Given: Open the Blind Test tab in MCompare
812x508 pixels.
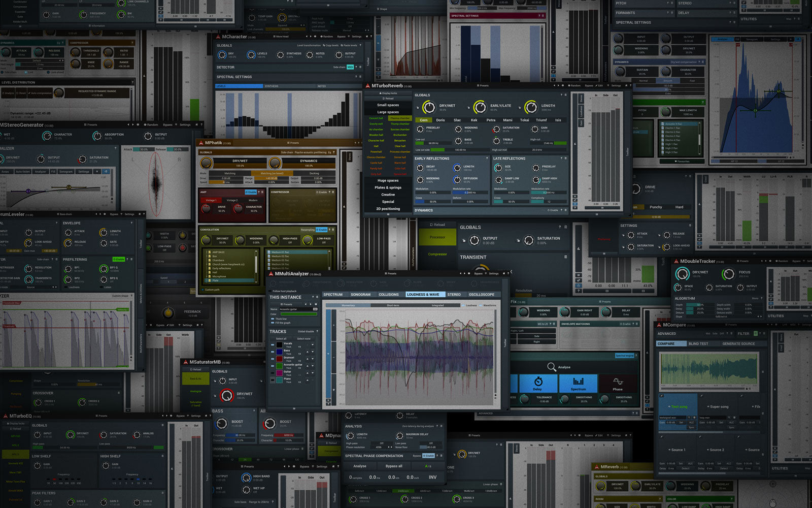Looking at the screenshot, I should pyautogui.click(x=698, y=344).
